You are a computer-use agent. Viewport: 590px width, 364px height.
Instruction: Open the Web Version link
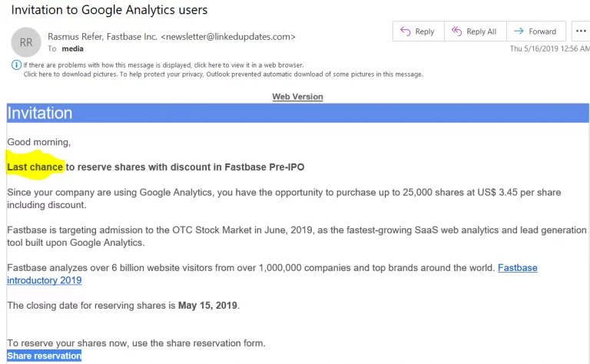[297, 97]
